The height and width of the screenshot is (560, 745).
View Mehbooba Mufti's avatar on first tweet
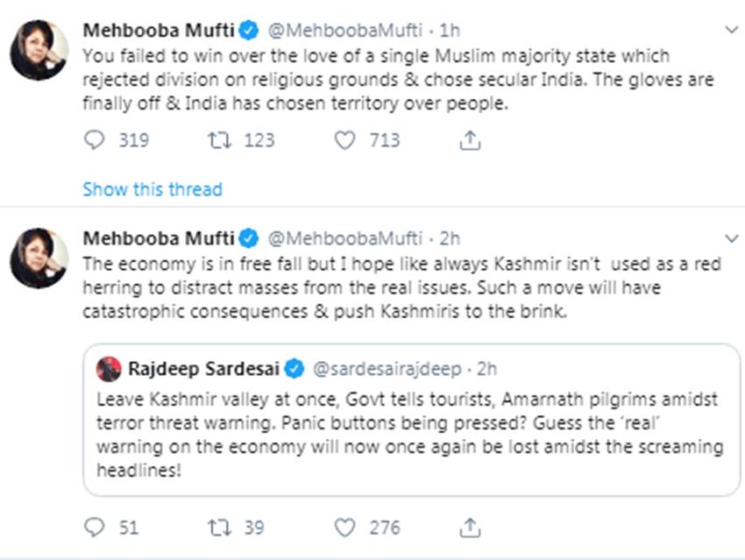(39, 50)
